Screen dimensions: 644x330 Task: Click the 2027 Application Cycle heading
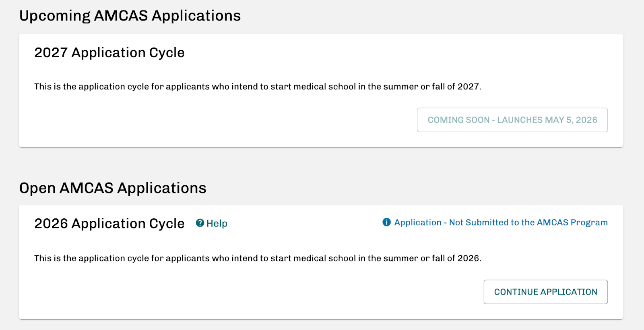(109, 52)
